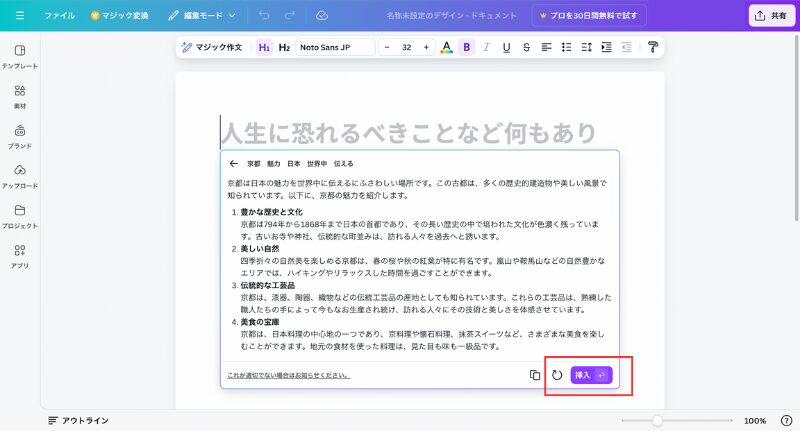
Task: Open the 素材 elements panel
Action: click(x=20, y=96)
